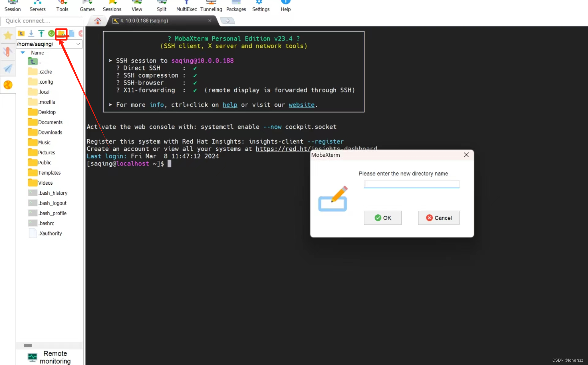Click the new directory name input field
The image size is (588, 365).
click(412, 184)
